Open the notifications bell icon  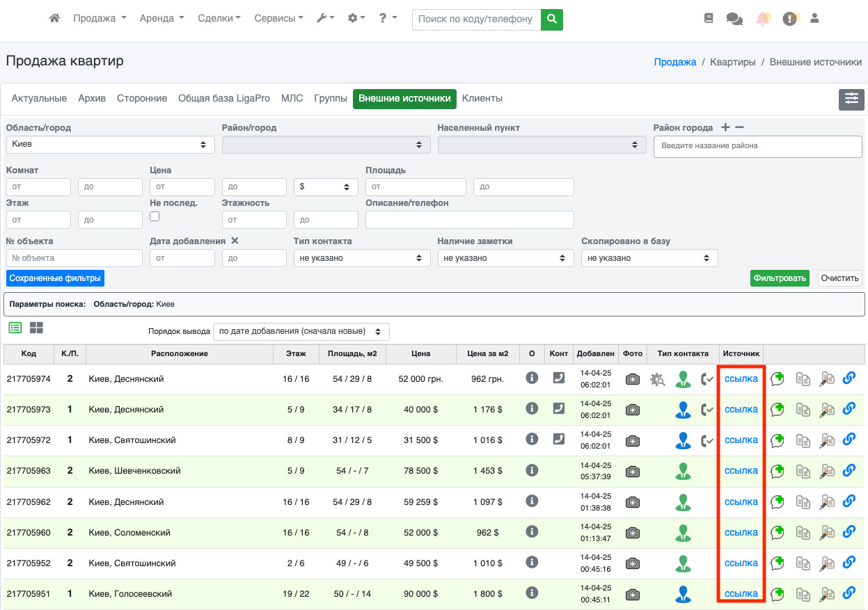[x=764, y=19]
